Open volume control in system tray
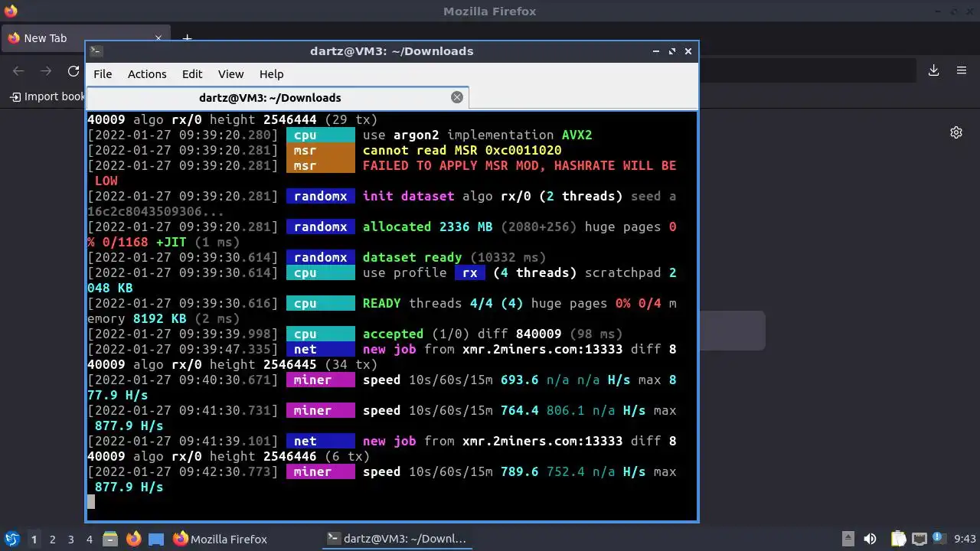 coord(870,539)
